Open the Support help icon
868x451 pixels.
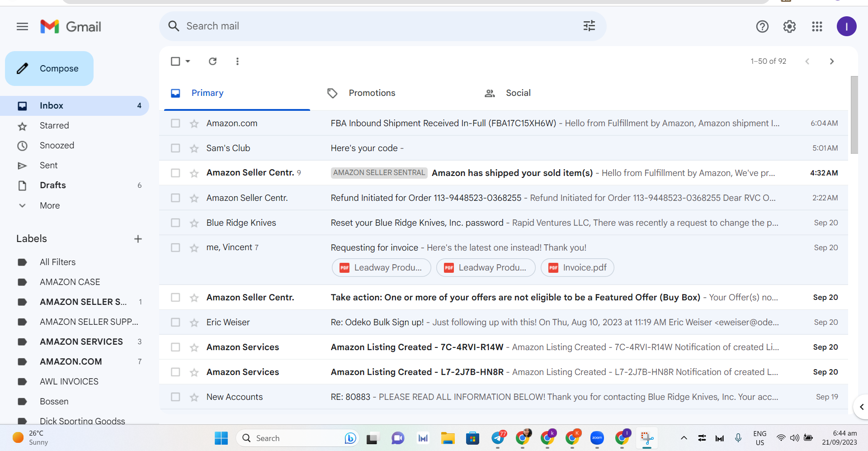pyautogui.click(x=762, y=27)
